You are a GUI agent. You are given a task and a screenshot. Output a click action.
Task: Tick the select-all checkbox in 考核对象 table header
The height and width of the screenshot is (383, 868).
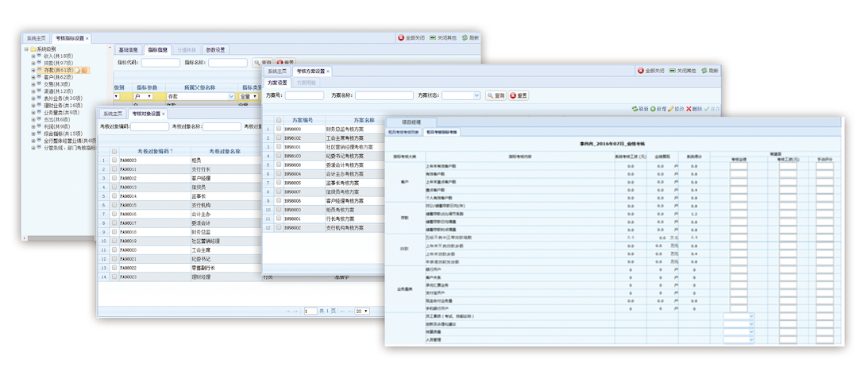point(114,151)
